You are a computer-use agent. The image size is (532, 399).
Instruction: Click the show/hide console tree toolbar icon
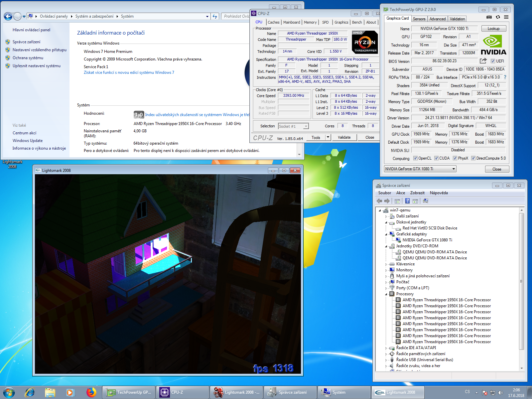(397, 201)
